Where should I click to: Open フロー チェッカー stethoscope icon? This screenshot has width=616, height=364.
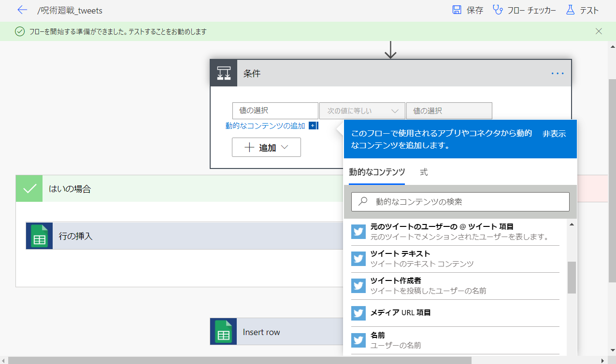click(x=498, y=10)
